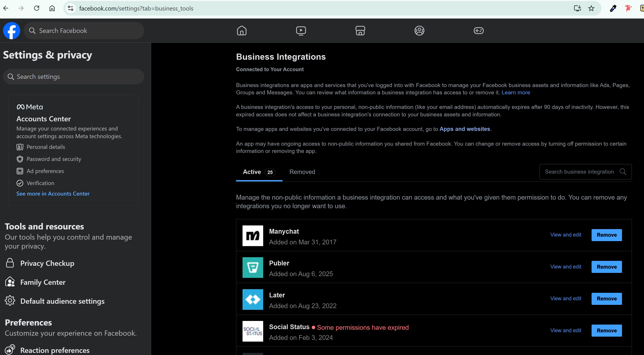Open Password and security settings
This screenshot has height=355, width=644.
[x=54, y=159]
